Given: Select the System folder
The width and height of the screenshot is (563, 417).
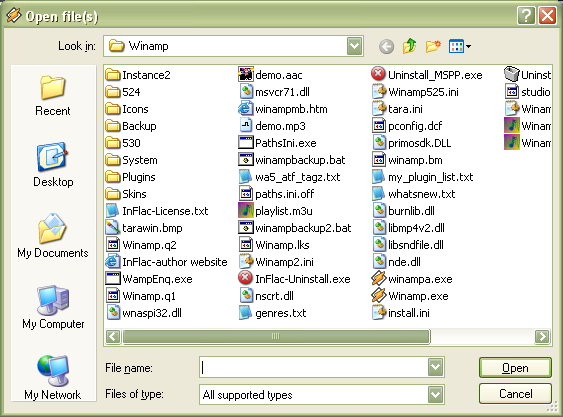Looking at the screenshot, I should tap(131, 160).
